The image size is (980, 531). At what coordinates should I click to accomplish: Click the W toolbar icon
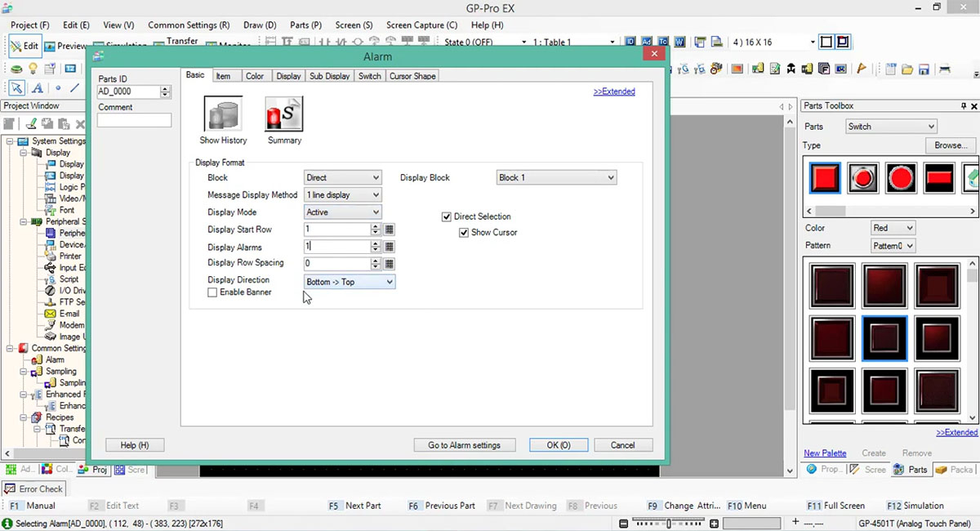point(679,42)
